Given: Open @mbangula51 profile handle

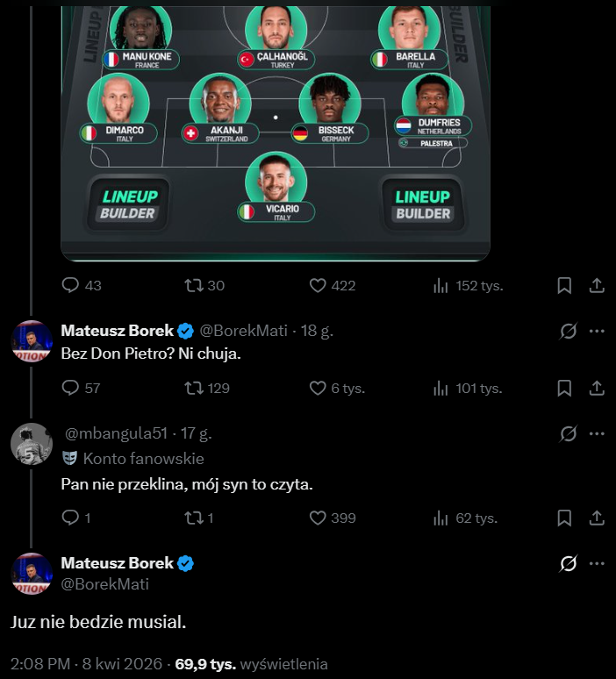Looking at the screenshot, I should click(115, 433).
